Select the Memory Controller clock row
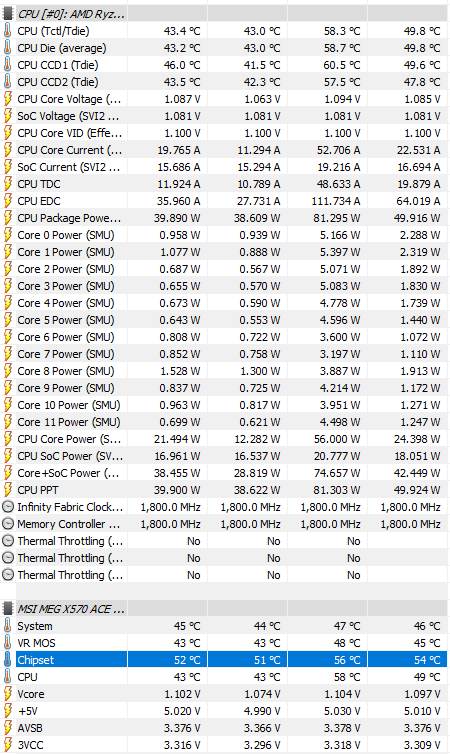Viewport: 450px width, 754px height. tap(225, 524)
